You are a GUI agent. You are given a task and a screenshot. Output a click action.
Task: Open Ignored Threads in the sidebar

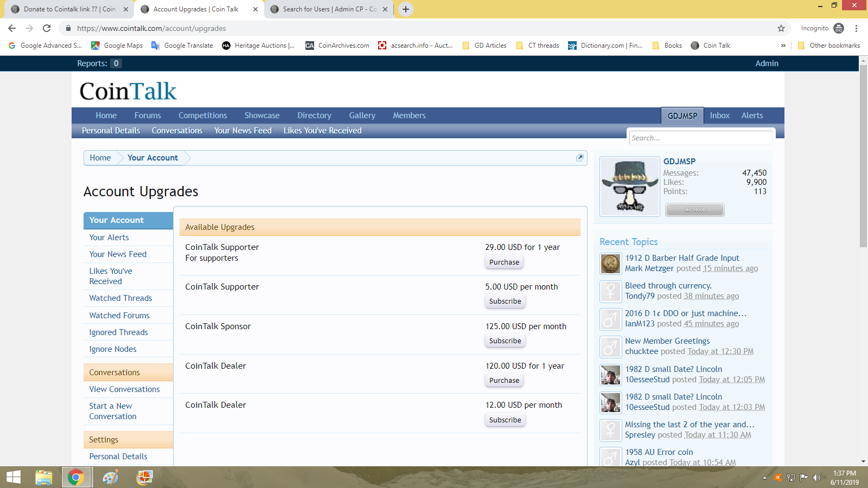[x=118, y=332]
